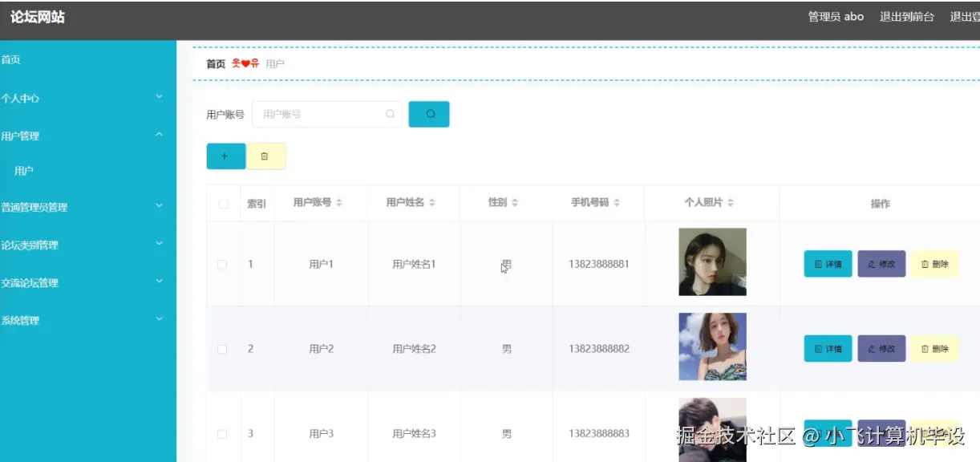
Task: Click the 索引 column header
Action: click(x=257, y=204)
